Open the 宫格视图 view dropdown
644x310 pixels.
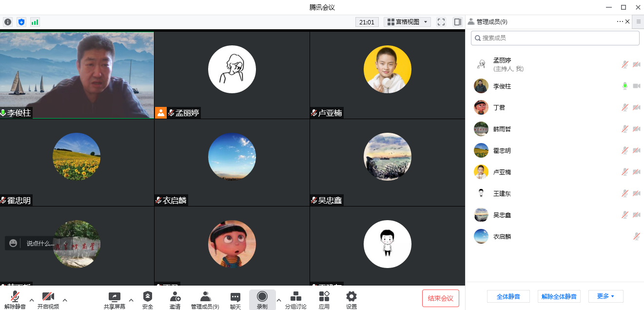pos(407,22)
